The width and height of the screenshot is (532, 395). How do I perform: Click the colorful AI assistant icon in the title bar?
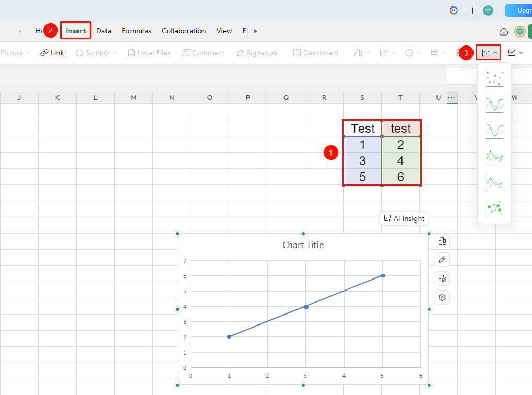point(454,10)
